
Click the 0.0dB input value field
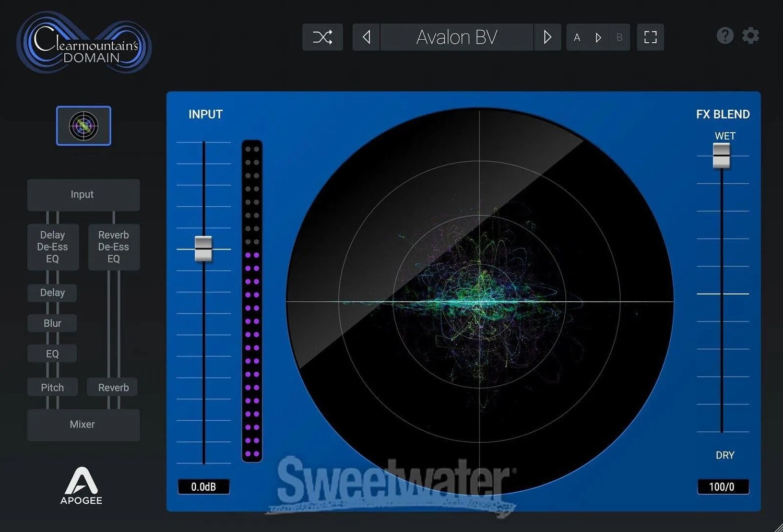tap(204, 487)
